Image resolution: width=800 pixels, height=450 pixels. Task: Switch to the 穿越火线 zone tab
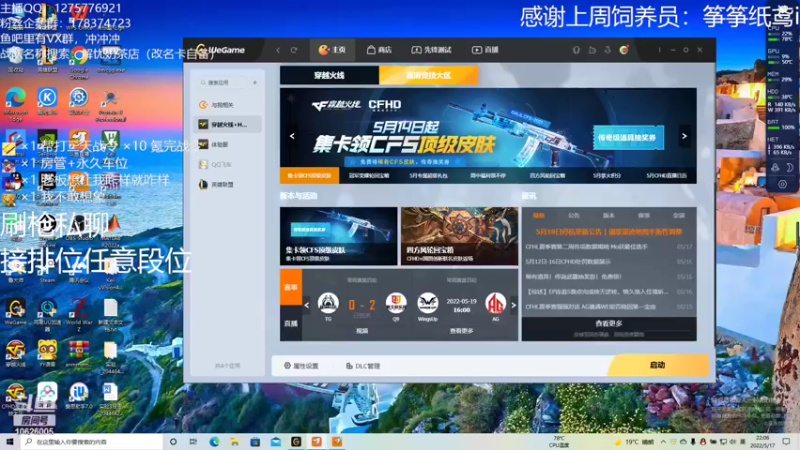tap(329, 75)
